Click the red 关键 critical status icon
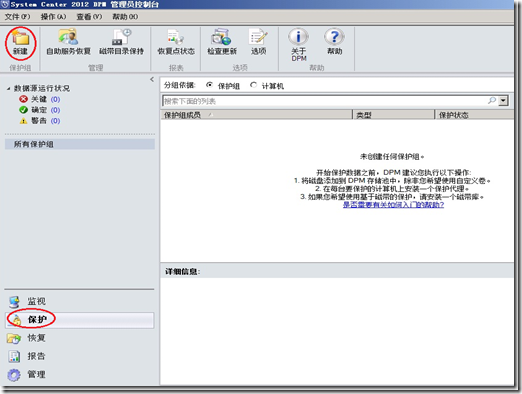This screenshot has width=522, height=394. click(x=23, y=99)
